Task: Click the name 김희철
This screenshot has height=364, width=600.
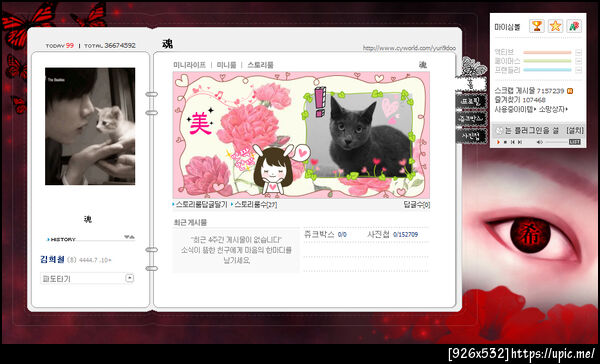Action: [x=52, y=260]
